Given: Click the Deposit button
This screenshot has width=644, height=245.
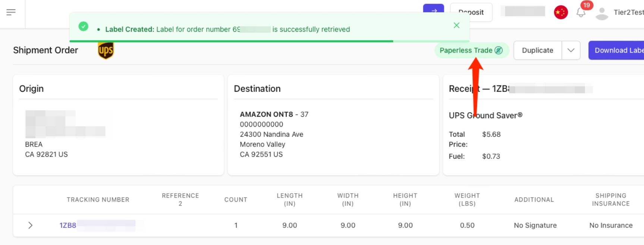Looking at the screenshot, I should (471, 12).
